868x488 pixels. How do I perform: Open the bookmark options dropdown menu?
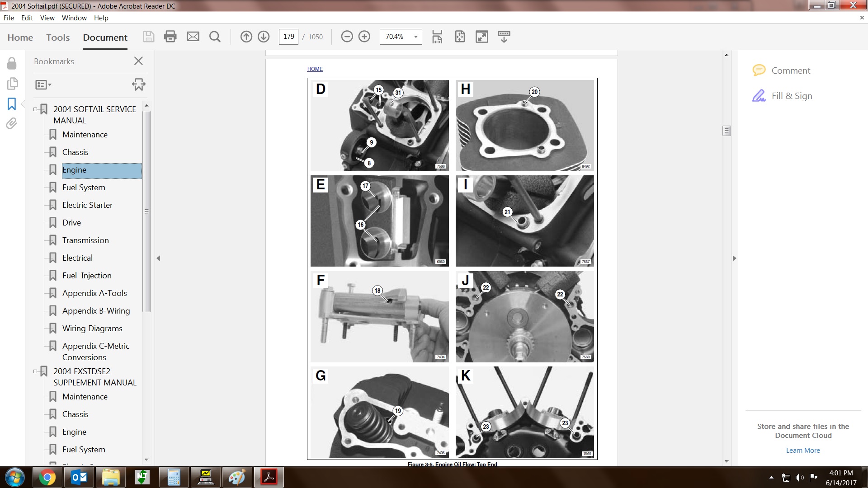click(x=43, y=84)
